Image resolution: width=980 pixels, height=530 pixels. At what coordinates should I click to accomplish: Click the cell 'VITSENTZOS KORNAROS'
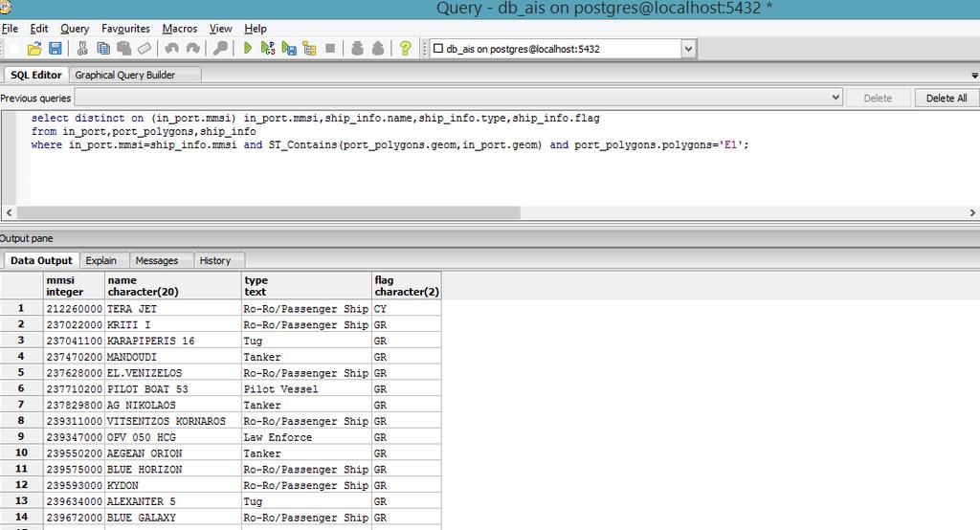(172, 421)
